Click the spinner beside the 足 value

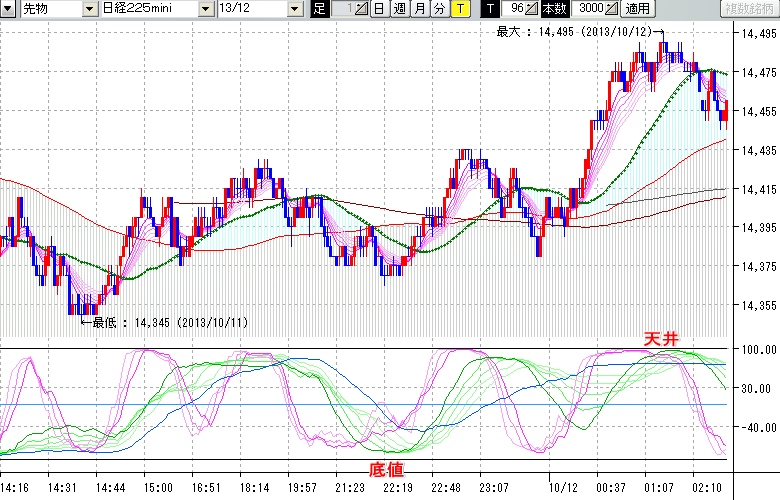coord(361,9)
